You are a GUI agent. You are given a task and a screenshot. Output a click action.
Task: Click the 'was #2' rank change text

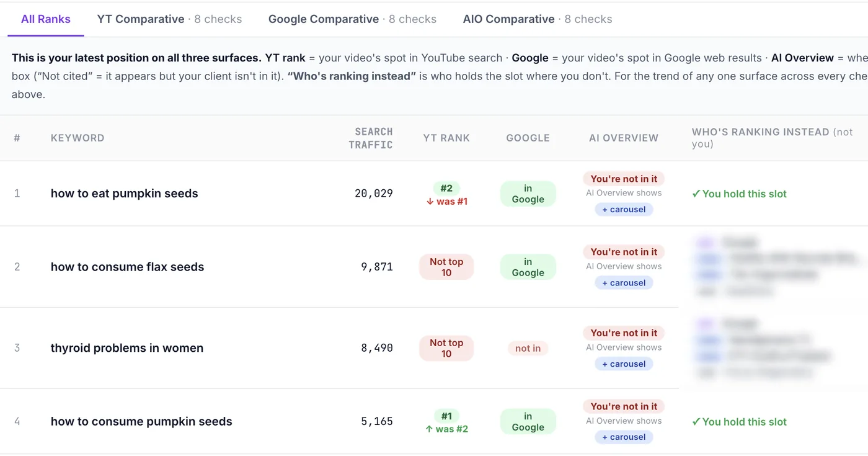pos(446,429)
